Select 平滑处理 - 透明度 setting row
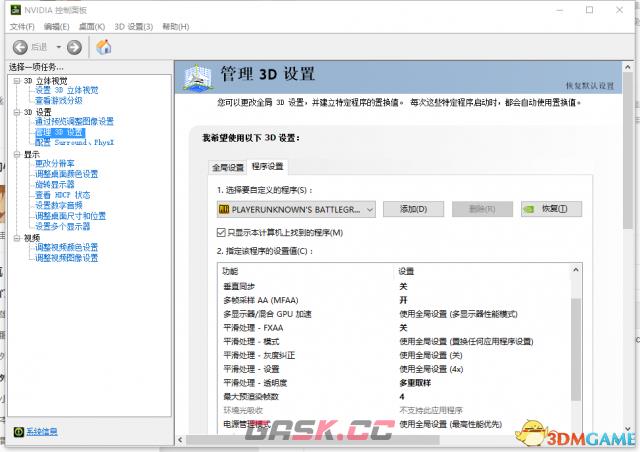The image size is (640, 452). (x=394, y=383)
